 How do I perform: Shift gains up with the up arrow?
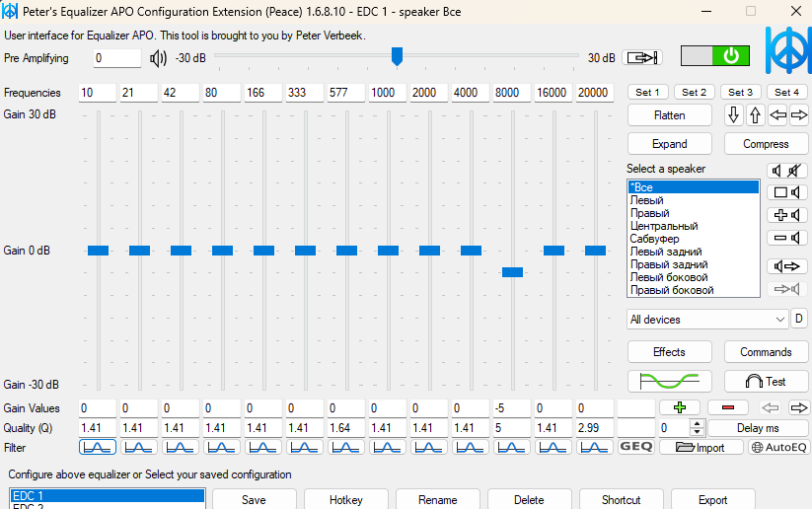coord(755,115)
